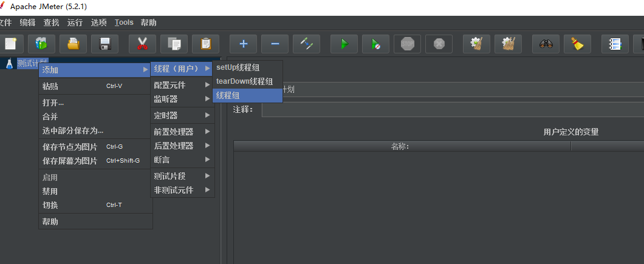
Task: Click the Clear All double-broom icon
Action: click(x=509, y=44)
